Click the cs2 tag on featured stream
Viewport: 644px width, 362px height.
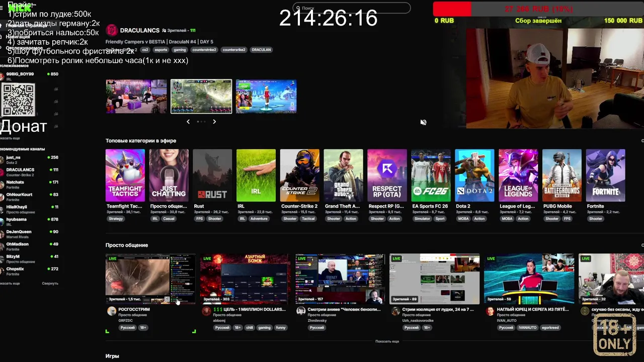click(145, 50)
